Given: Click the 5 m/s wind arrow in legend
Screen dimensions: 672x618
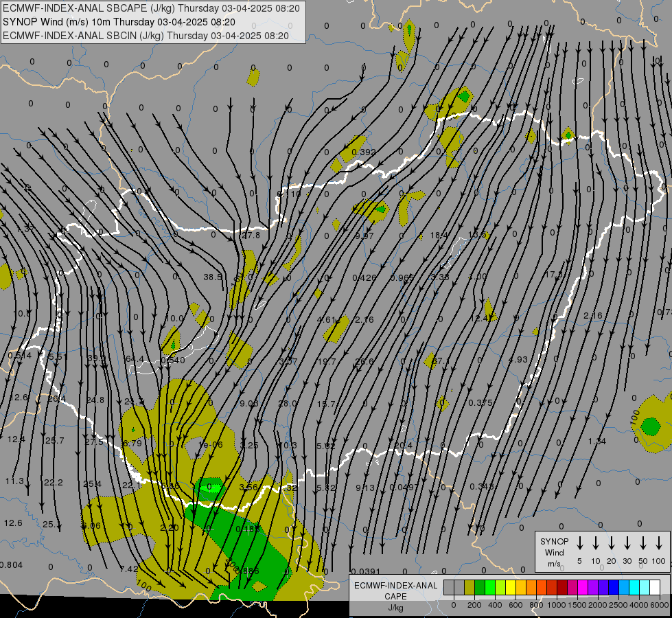Looking at the screenshot, I should 580,543.
